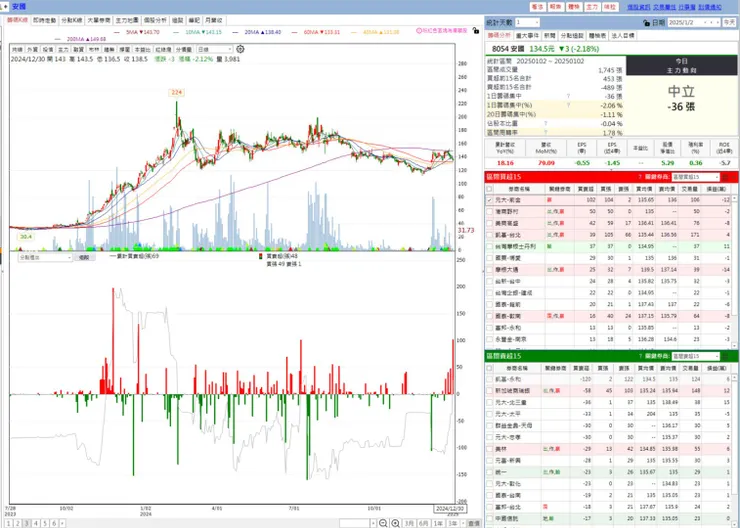Check the box for the 美林 row
This screenshot has width=740, height=528.
coord(489,449)
